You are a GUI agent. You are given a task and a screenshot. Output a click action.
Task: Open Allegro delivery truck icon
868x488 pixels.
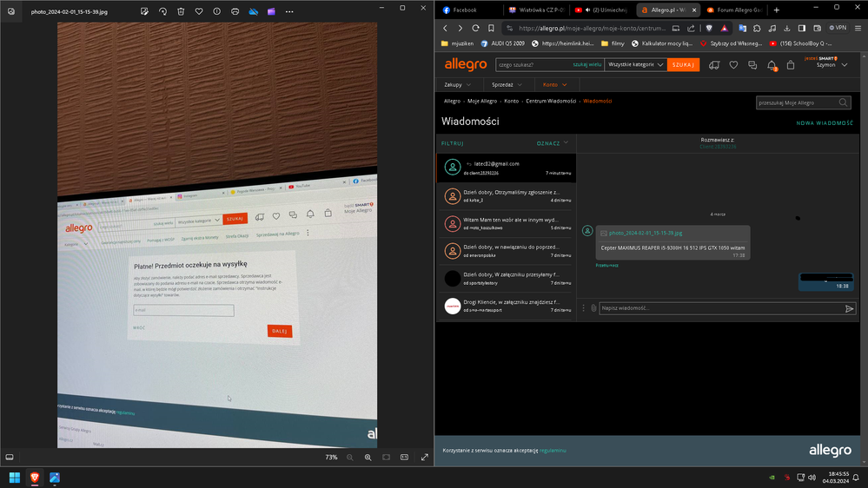pos(714,65)
